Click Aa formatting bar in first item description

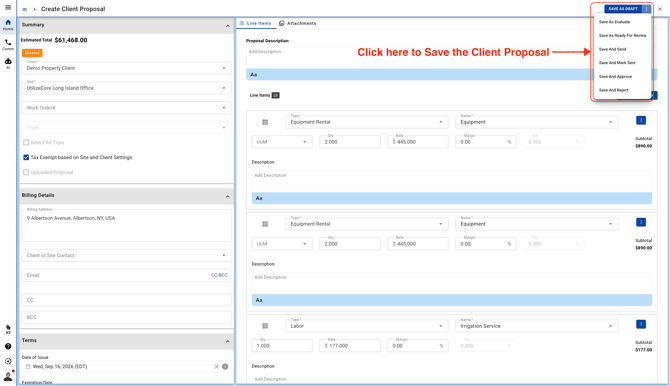click(x=452, y=198)
